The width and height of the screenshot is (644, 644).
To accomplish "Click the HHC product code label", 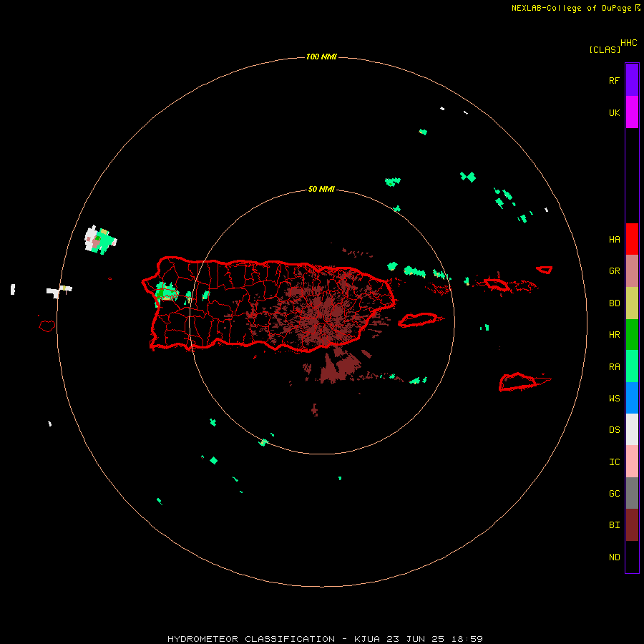I will [x=628, y=43].
